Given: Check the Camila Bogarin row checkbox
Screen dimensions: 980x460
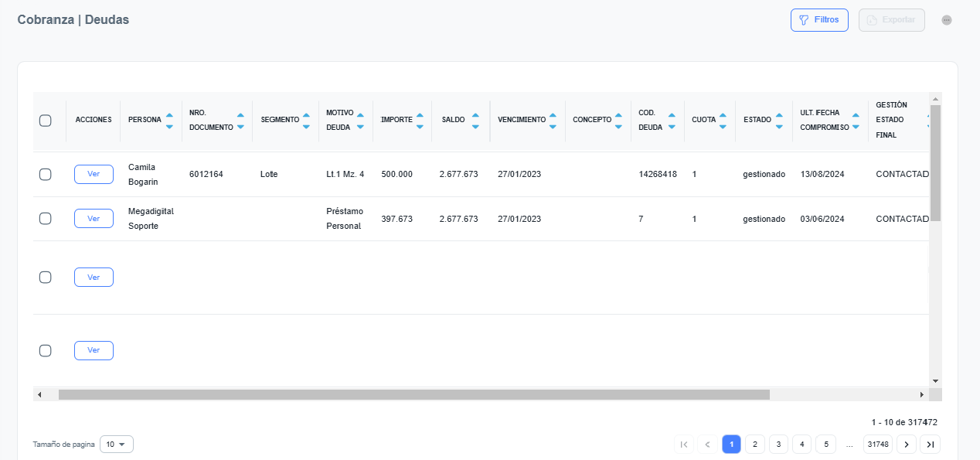Looking at the screenshot, I should [46, 175].
